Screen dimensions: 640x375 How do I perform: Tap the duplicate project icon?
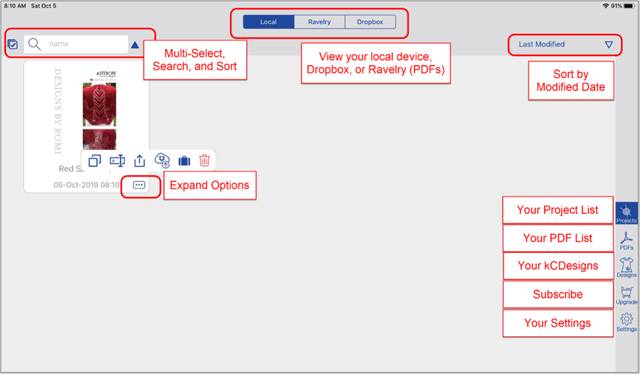(95, 161)
